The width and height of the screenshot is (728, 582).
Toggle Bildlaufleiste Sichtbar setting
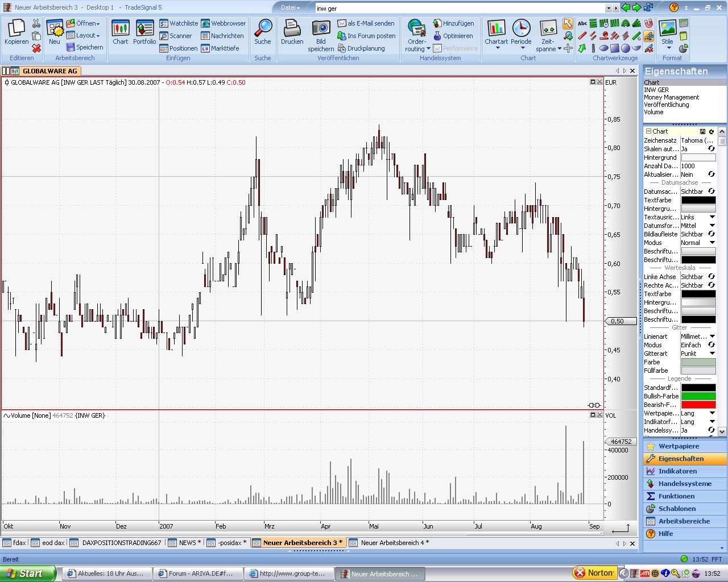coord(711,234)
